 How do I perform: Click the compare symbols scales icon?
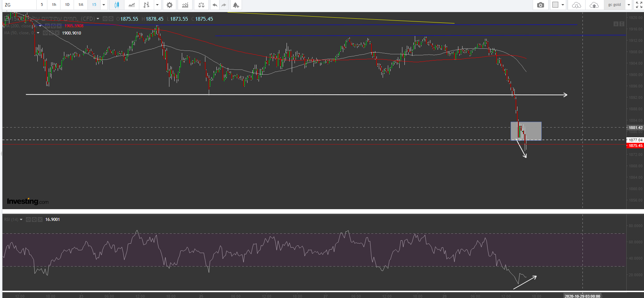pos(201,5)
